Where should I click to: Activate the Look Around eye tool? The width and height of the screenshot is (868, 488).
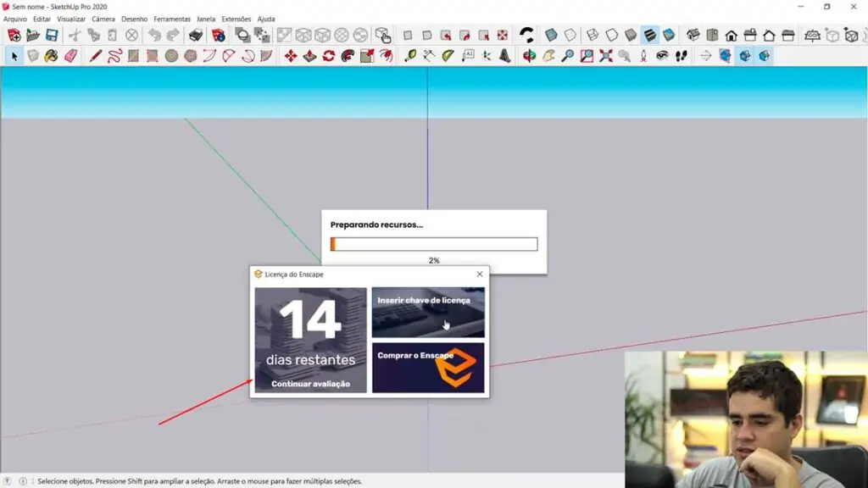pyautogui.click(x=661, y=57)
